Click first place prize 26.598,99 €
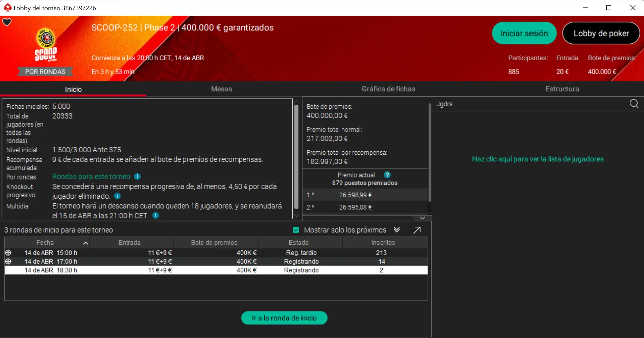The image size is (644, 338). [x=355, y=195]
